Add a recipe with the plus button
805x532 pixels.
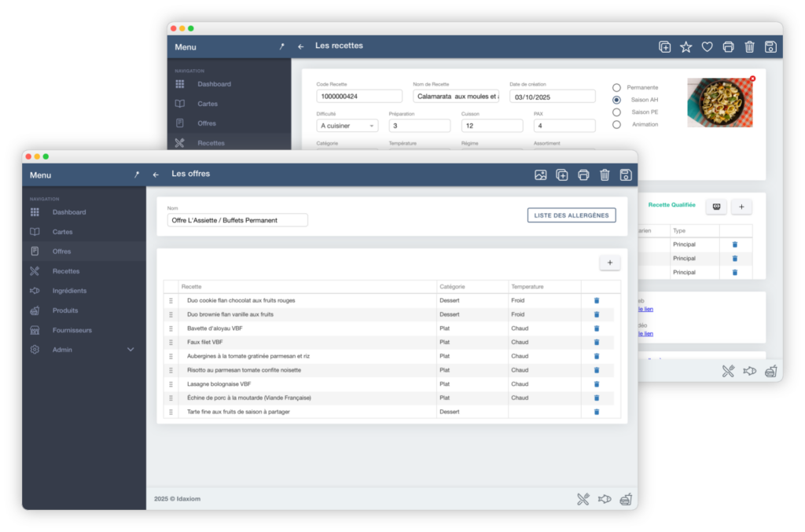tap(610, 262)
